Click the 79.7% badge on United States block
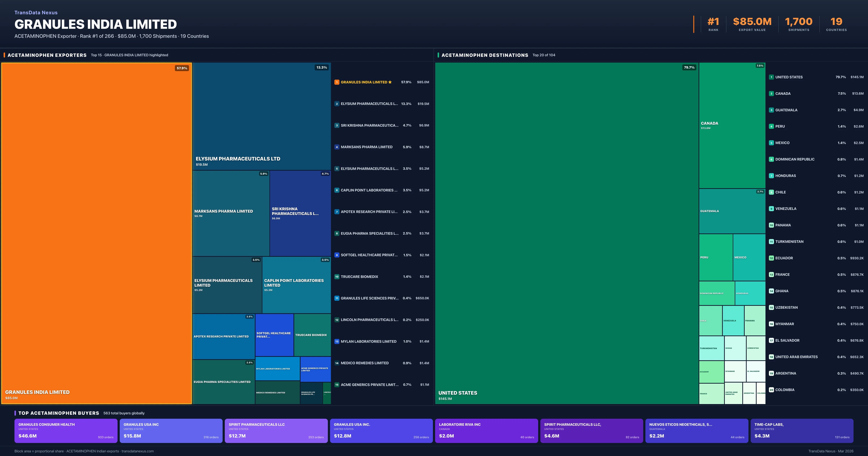 point(689,67)
